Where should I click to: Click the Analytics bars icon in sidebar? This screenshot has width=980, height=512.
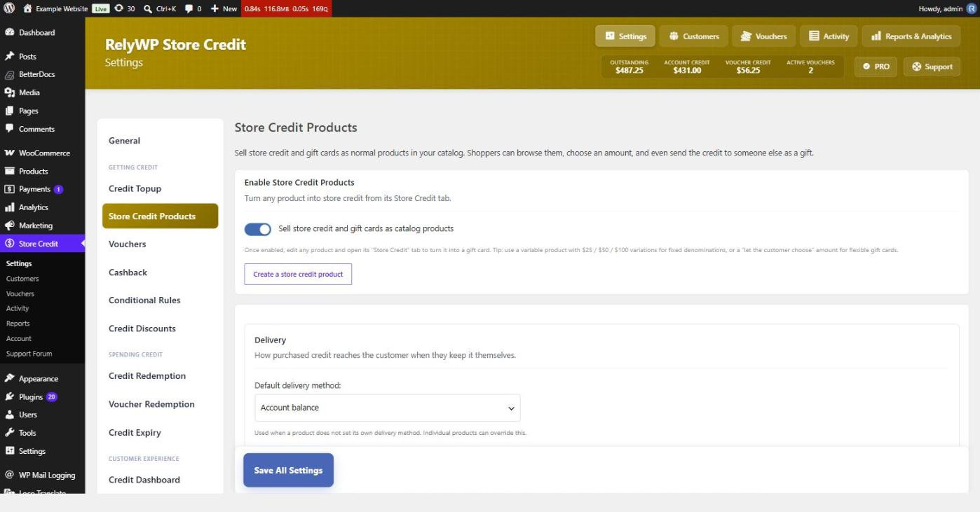coord(9,207)
